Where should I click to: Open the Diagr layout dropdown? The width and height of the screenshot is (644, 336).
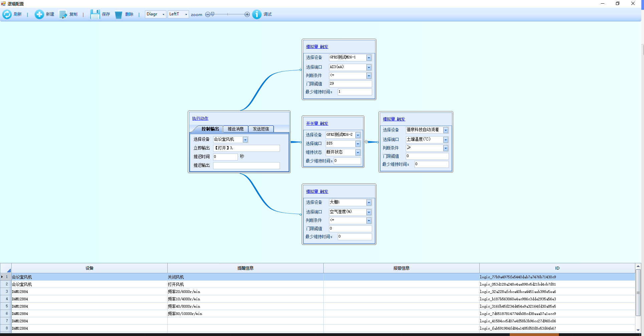pyautogui.click(x=163, y=14)
